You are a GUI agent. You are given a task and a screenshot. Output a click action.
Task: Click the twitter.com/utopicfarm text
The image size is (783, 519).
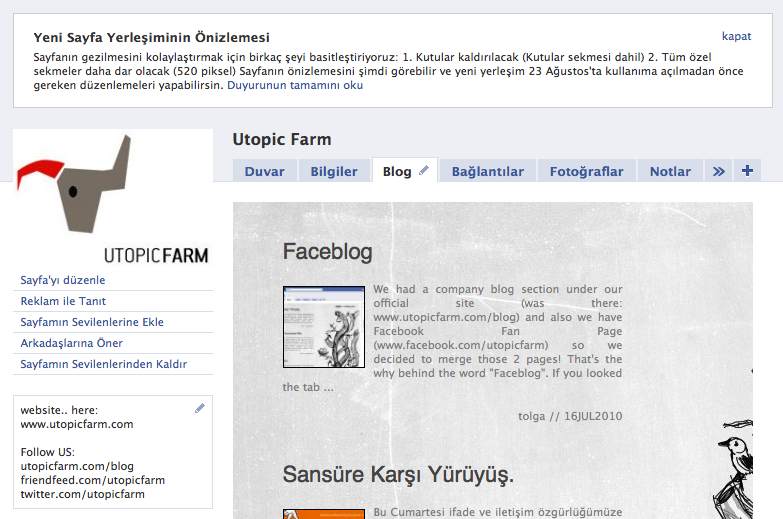(x=82, y=494)
